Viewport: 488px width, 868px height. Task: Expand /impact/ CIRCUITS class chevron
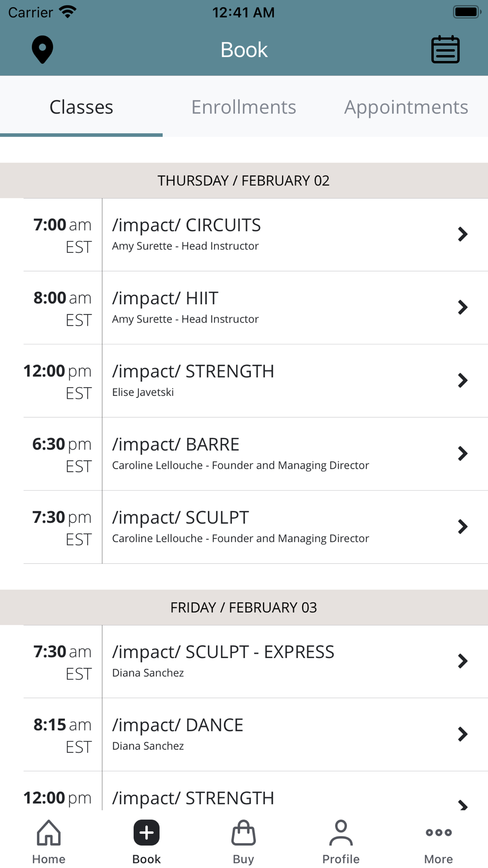point(463,234)
